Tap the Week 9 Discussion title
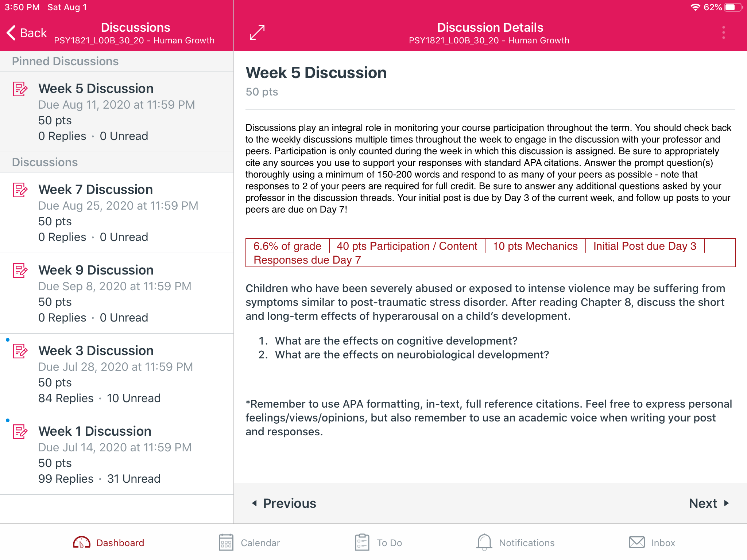 click(x=96, y=270)
